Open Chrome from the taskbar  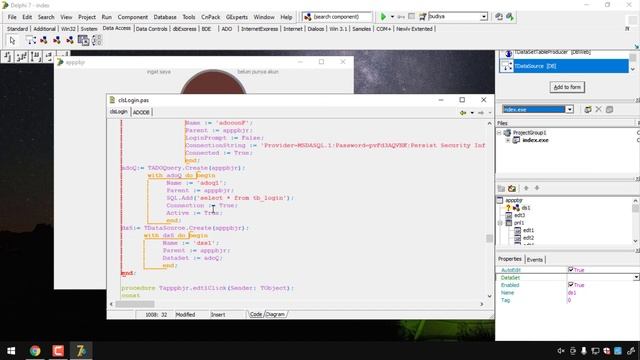pyautogui.click(x=35, y=351)
